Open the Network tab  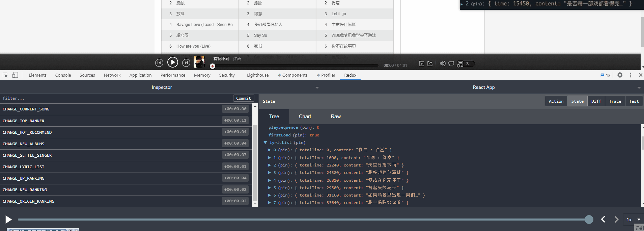[x=112, y=75]
